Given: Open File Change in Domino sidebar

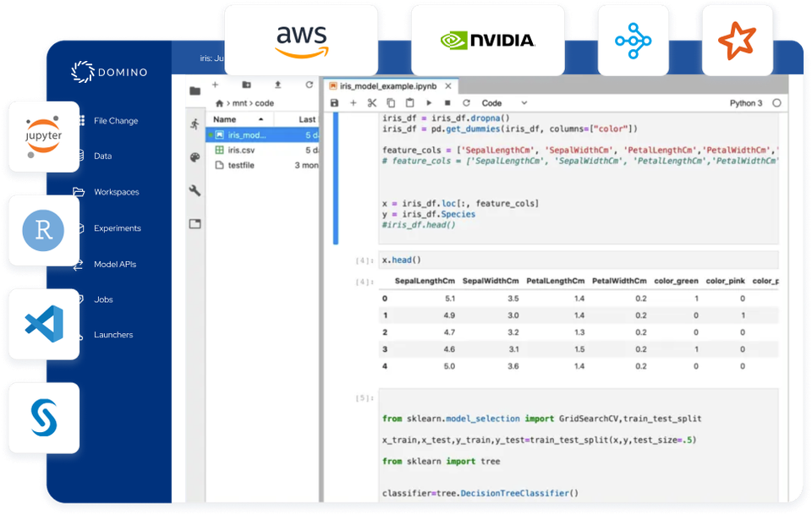Looking at the screenshot, I should [116, 121].
